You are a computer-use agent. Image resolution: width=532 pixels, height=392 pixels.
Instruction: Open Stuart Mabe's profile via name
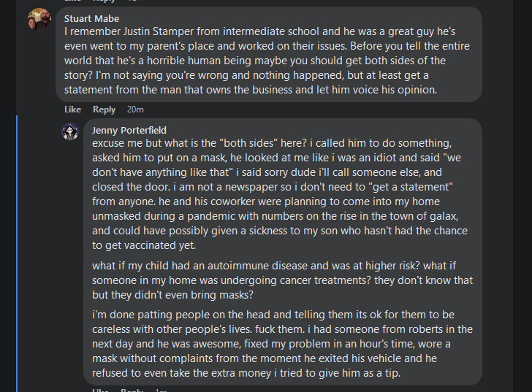click(x=91, y=18)
